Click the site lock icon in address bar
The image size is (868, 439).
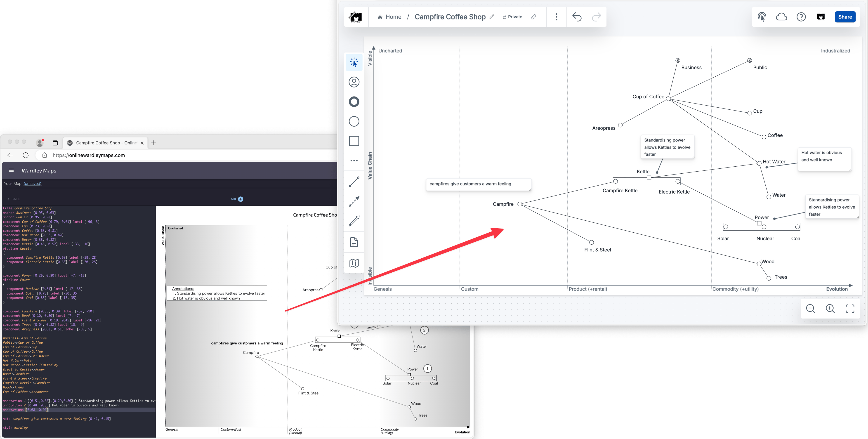[45, 155]
